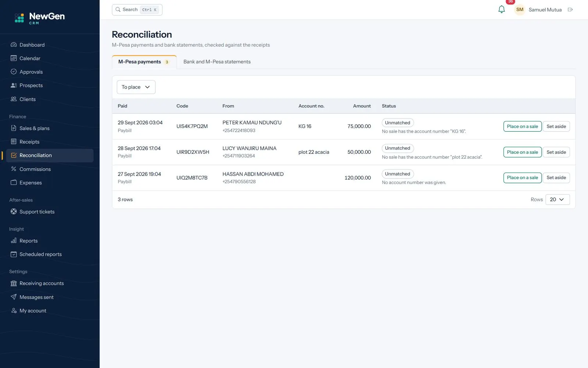Open the Rows per page dropdown
The height and width of the screenshot is (368, 588).
click(557, 199)
